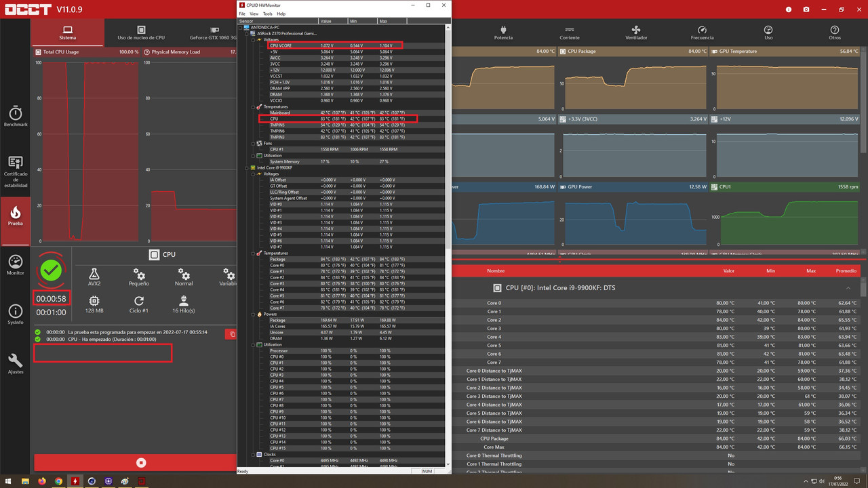Click the Value column header in HWMonitor

click(333, 21)
